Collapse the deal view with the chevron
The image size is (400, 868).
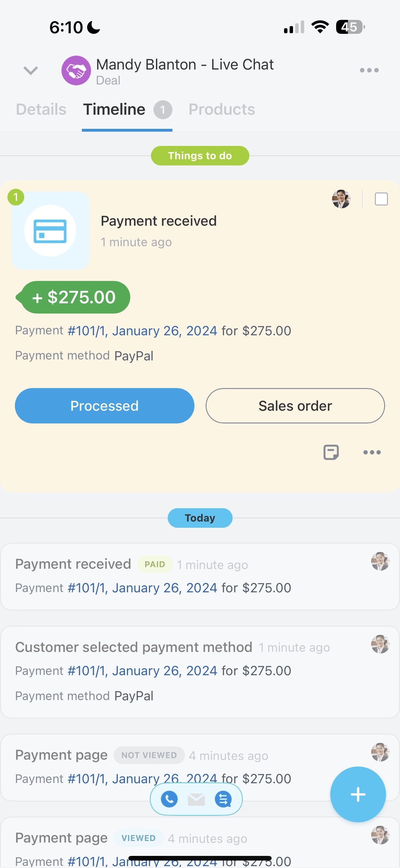coord(31,70)
